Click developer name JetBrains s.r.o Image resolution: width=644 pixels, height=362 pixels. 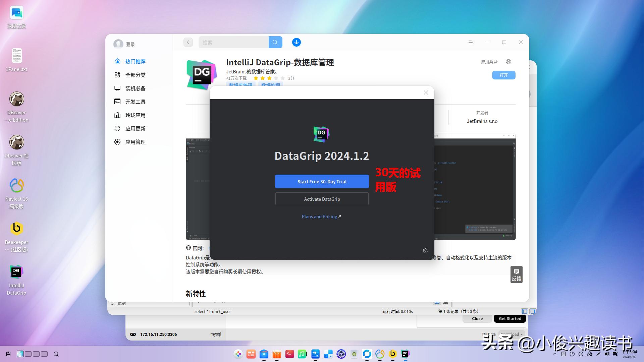coord(482,121)
